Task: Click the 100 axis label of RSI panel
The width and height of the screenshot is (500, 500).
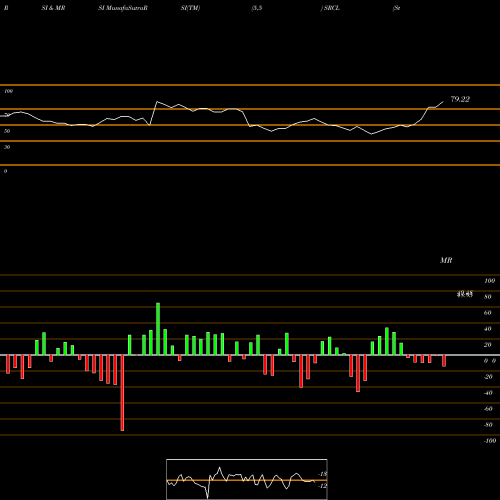Action: [x=9, y=91]
